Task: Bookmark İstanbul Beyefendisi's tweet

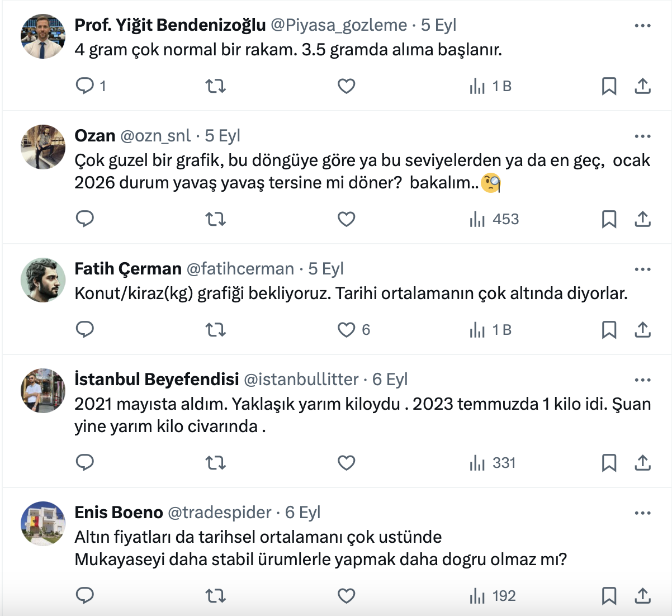Action: point(609,463)
